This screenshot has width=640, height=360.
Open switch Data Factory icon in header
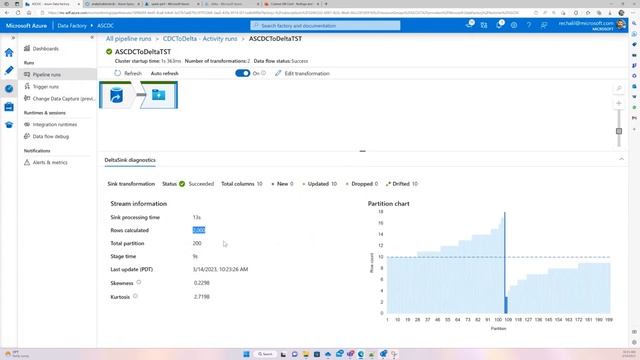pyautogui.click(x=484, y=25)
